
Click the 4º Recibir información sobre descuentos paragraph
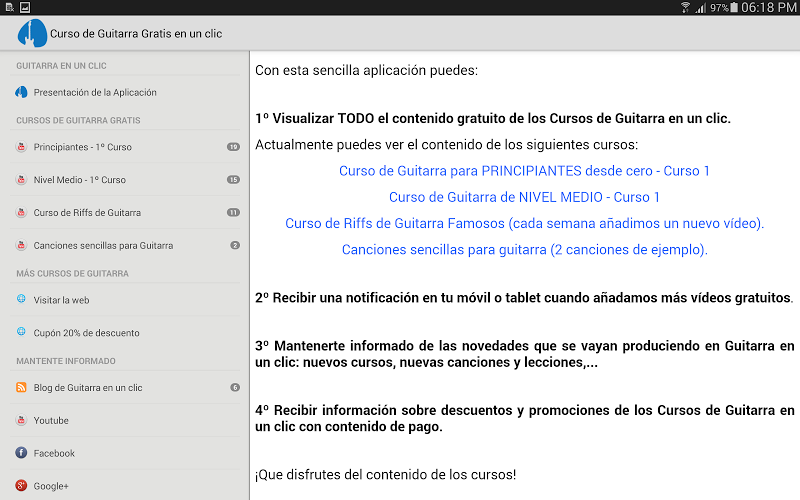click(x=524, y=418)
